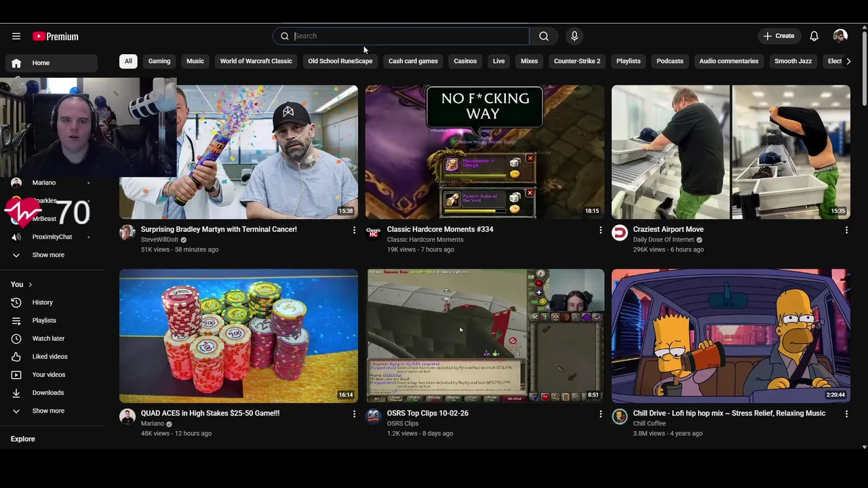
Task: Select the All filter chip
Action: [128, 61]
